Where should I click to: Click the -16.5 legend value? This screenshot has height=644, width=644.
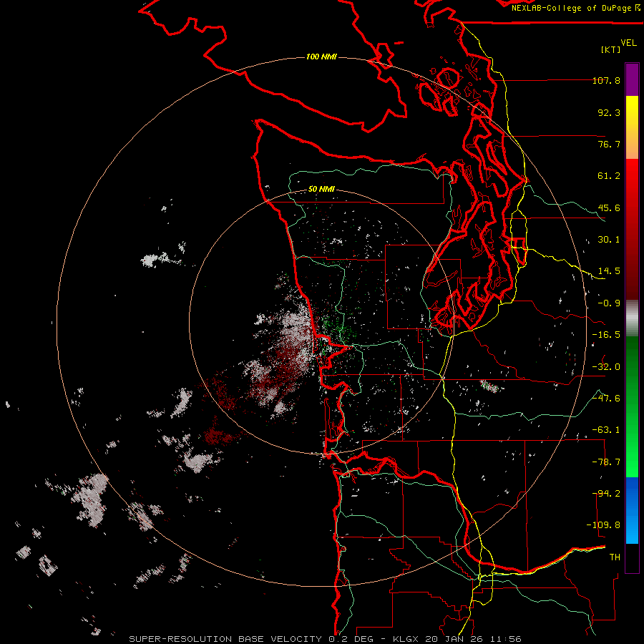(606, 335)
